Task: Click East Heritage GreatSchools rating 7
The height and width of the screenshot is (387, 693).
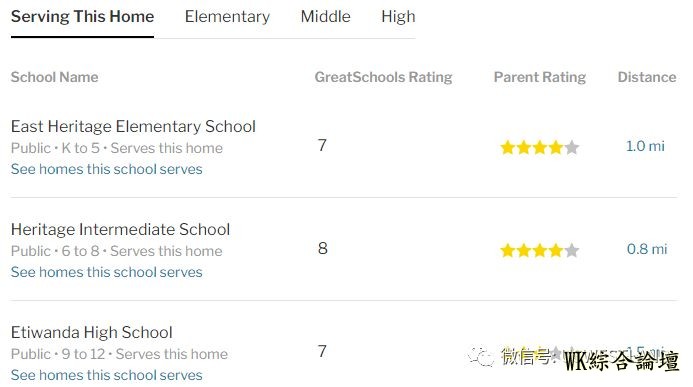Action: [x=322, y=145]
